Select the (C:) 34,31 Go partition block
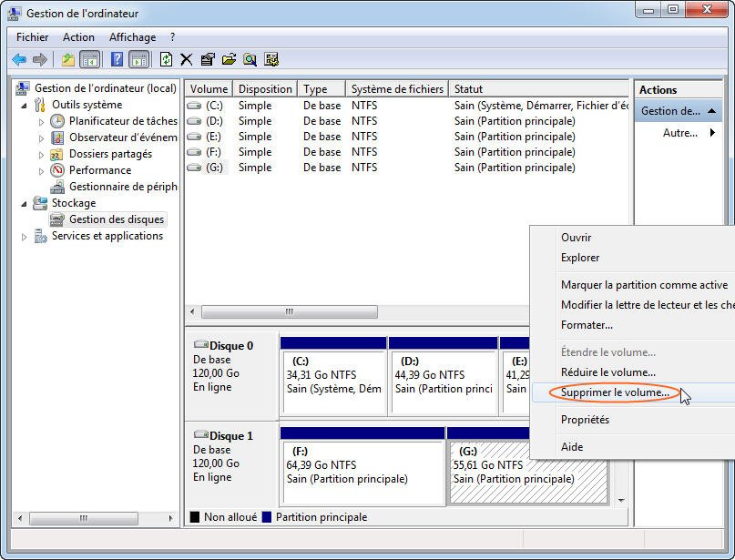This screenshot has height=560, width=735. [333, 376]
